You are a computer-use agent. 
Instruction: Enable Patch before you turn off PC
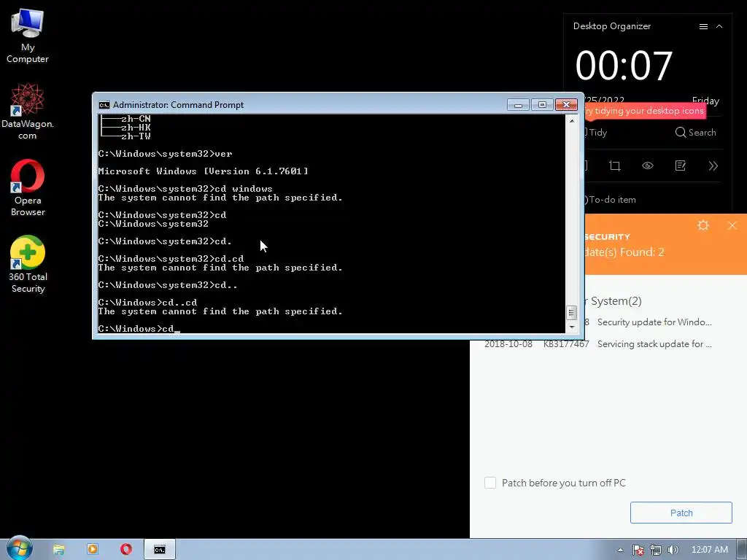(490, 483)
